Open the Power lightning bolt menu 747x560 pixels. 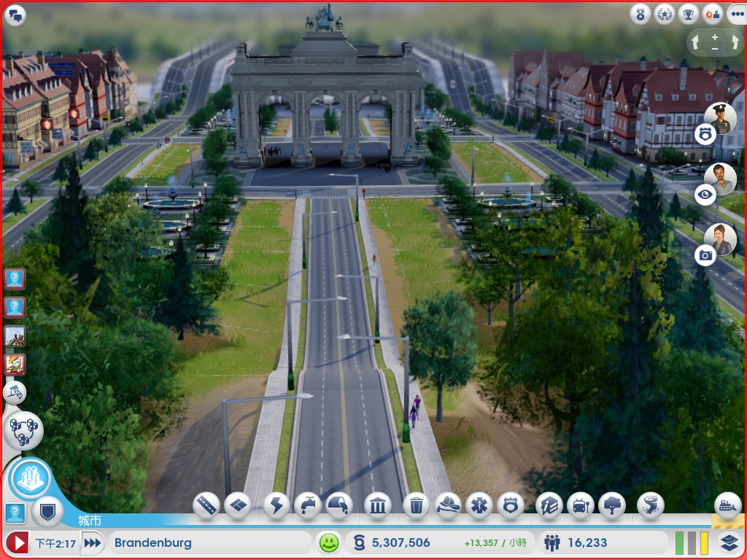[276, 505]
